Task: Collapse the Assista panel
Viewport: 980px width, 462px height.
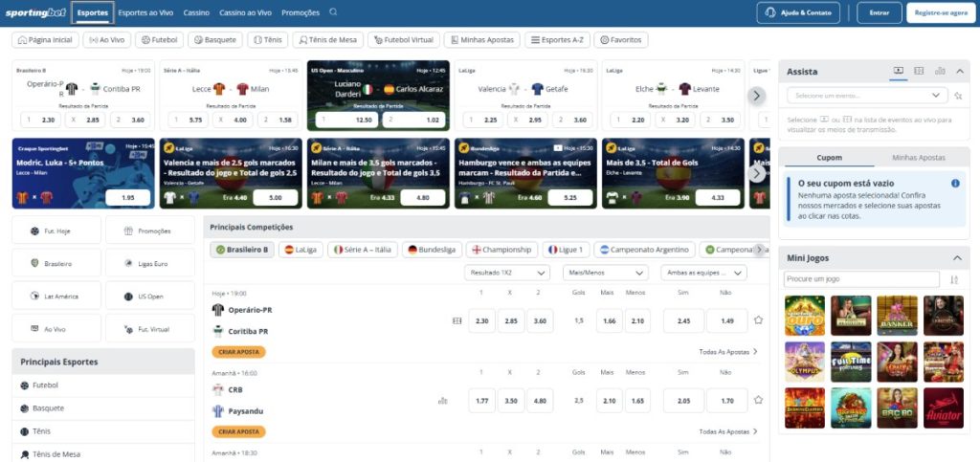Action: (x=960, y=71)
